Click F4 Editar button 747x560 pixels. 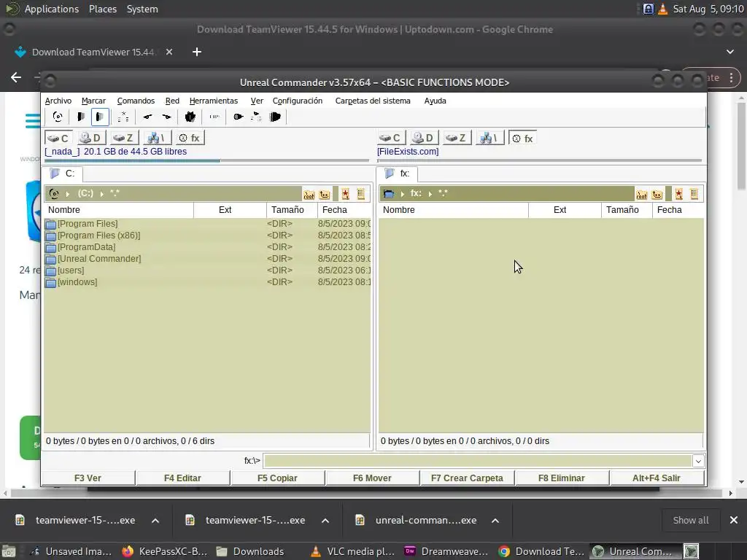coord(182,478)
